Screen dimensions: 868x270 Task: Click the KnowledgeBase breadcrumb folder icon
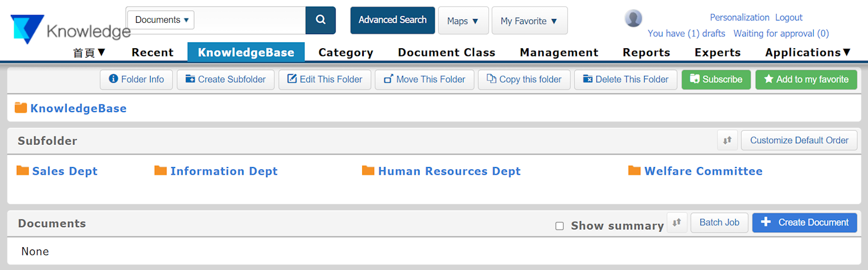(21, 108)
